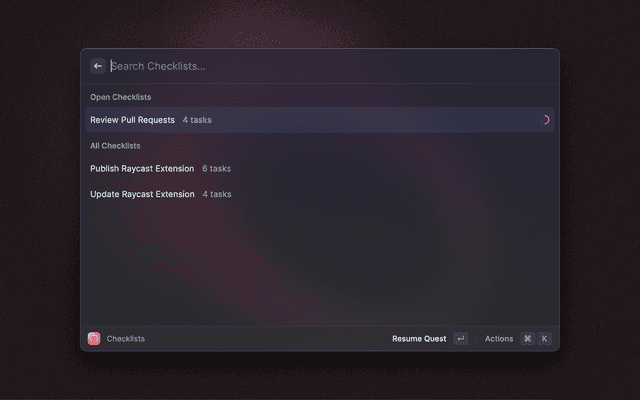Click the back arrow button
Viewport: 640px width, 400px height.
coord(98,66)
